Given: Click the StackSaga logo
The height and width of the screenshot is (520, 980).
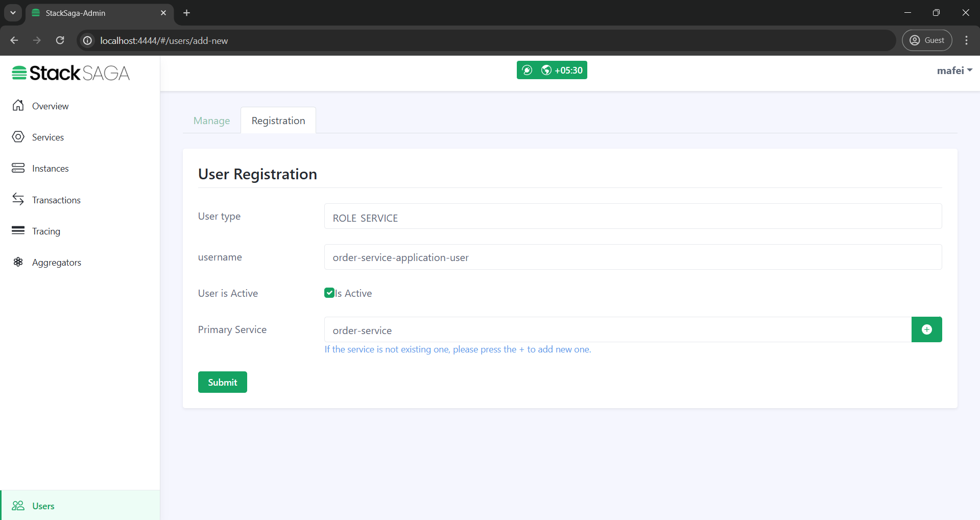Looking at the screenshot, I should pos(70,73).
